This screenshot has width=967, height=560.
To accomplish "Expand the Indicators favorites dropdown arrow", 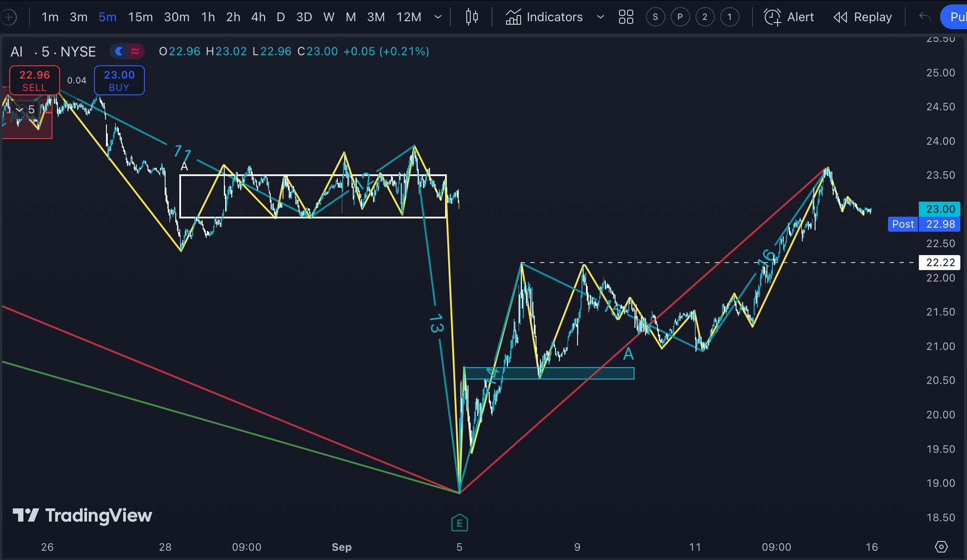I will click(x=600, y=17).
